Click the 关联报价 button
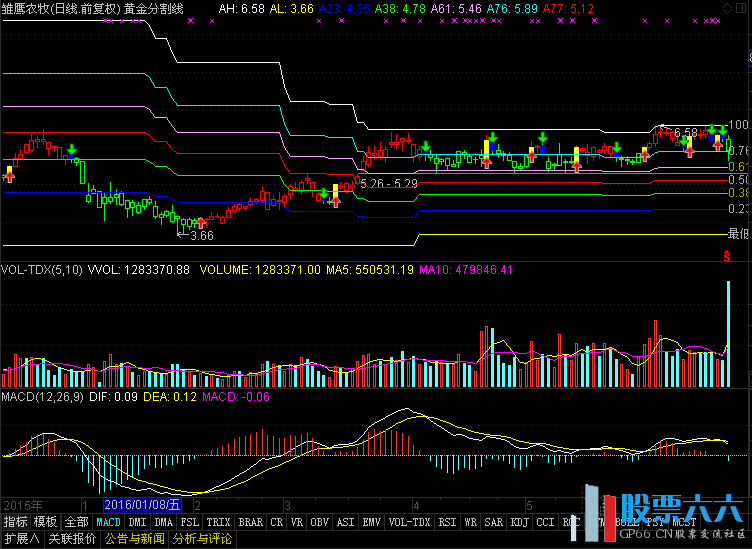 [x=72, y=539]
